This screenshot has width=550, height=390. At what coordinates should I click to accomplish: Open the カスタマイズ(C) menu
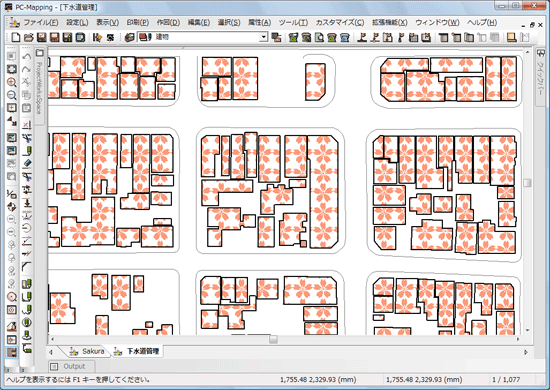click(x=340, y=22)
